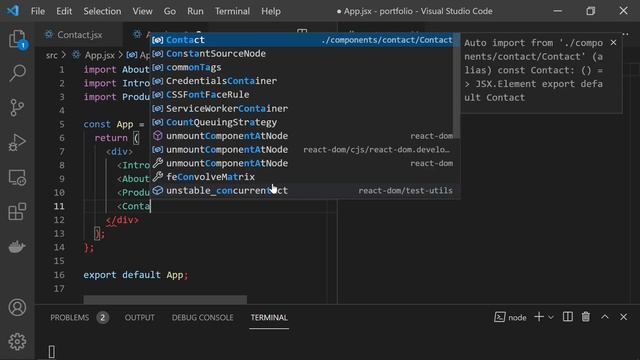Screen dimensions: 640x360
Task: Open the Source Control view
Action: pos(17,108)
